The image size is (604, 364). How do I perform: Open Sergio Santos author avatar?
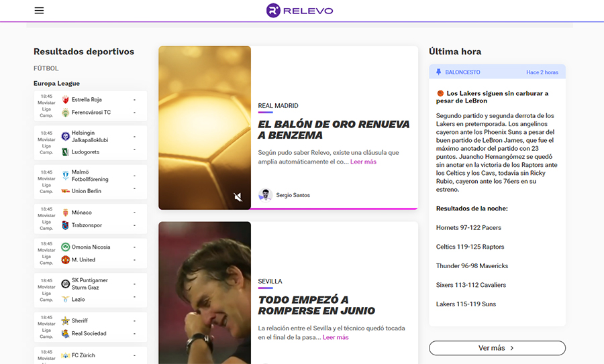point(265,195)
